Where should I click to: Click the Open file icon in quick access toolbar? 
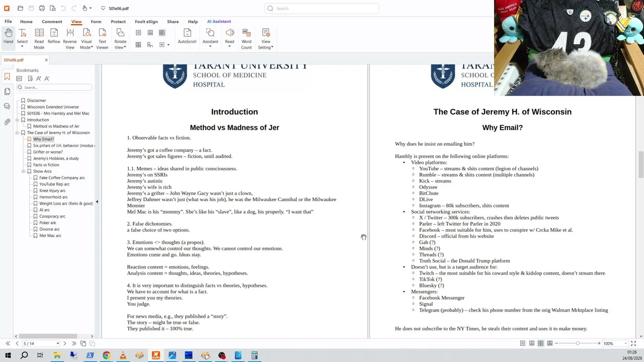[20, 8]
